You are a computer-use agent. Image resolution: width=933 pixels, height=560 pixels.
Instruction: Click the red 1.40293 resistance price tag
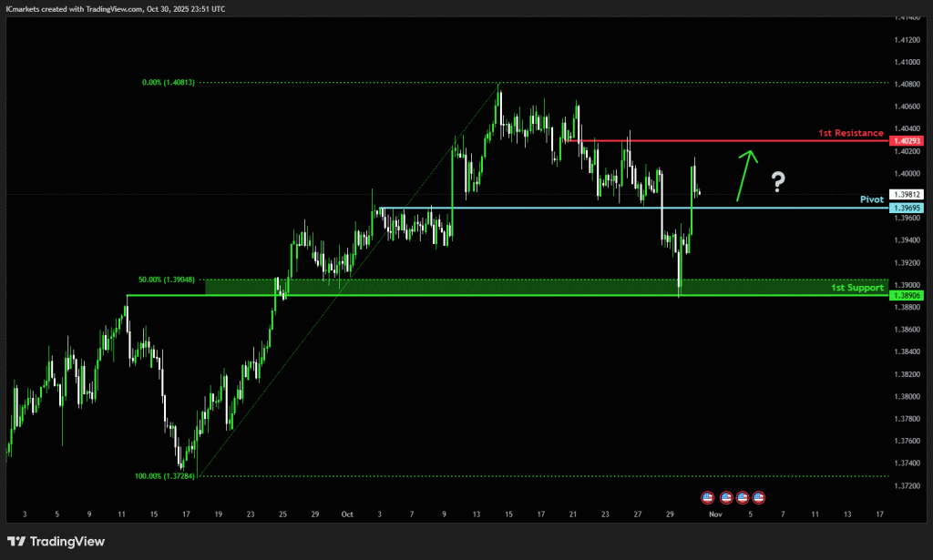click(x=907, y=141)
